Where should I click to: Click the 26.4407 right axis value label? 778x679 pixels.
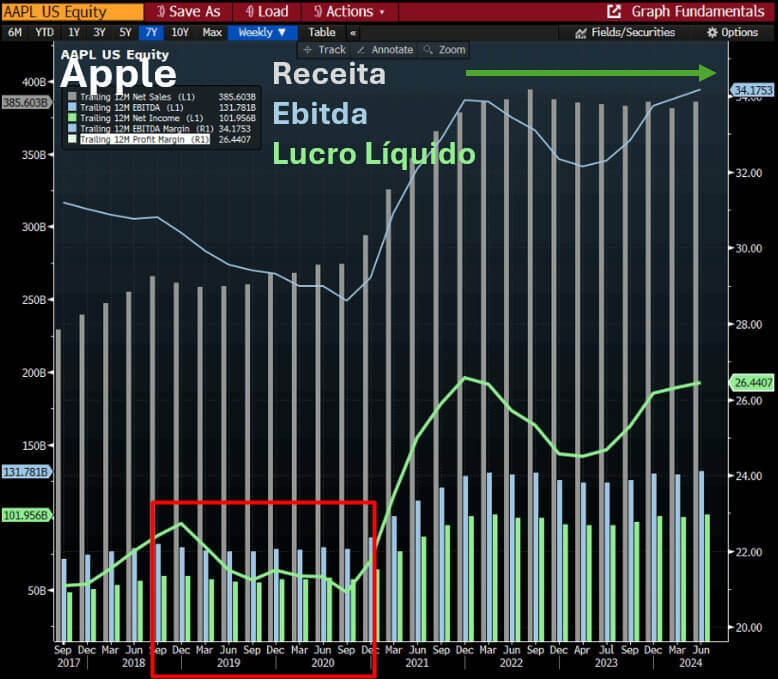(752, 383)
